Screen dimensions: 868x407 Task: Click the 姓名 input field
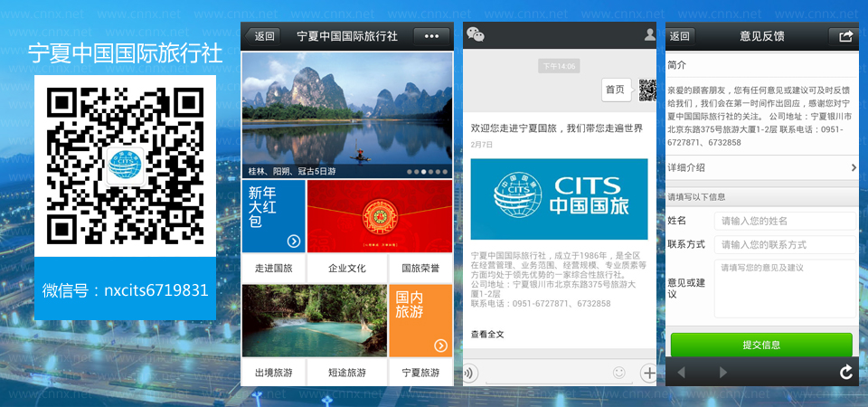click(x=785, y=221)
